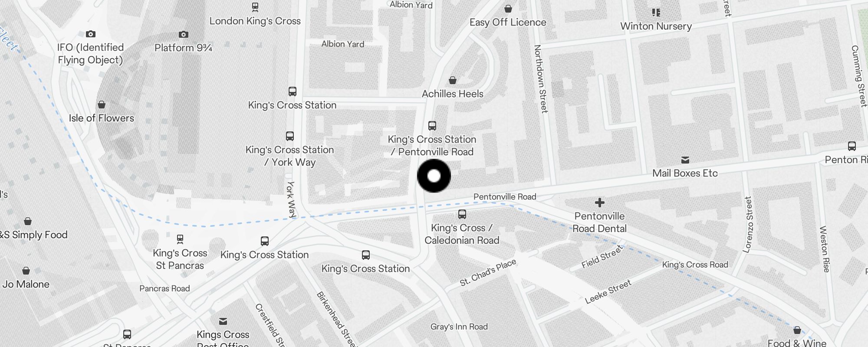Open the Isle of Flowers shop icon

point(102,105)
